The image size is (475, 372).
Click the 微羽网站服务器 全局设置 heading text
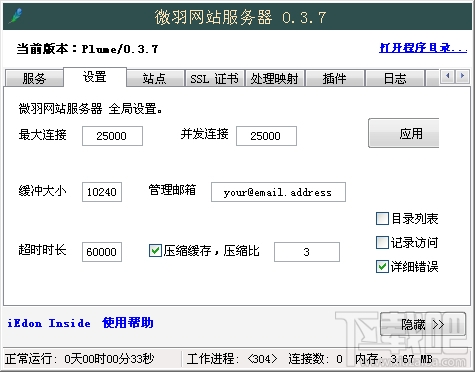pos(90,109)
